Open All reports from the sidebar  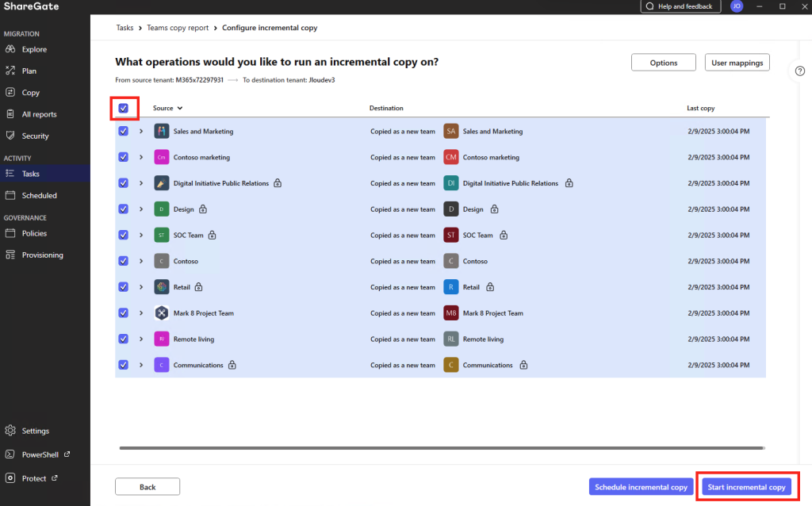point(45,114)
